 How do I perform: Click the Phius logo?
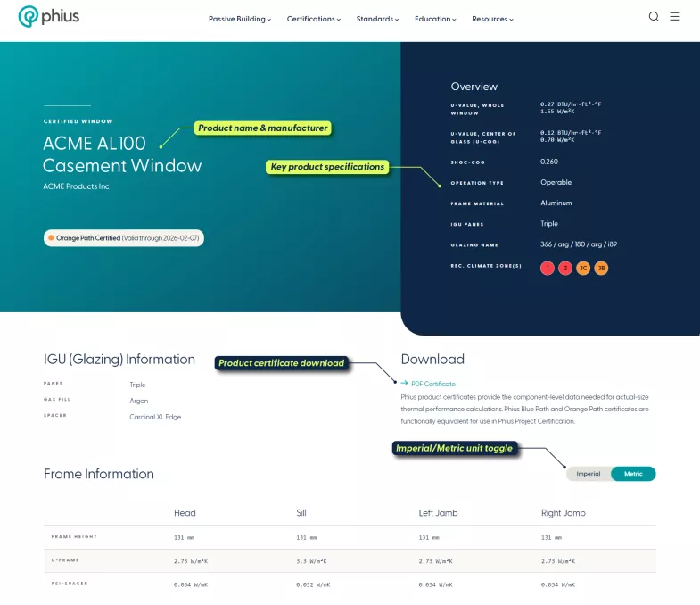click(x=48, y=16)
